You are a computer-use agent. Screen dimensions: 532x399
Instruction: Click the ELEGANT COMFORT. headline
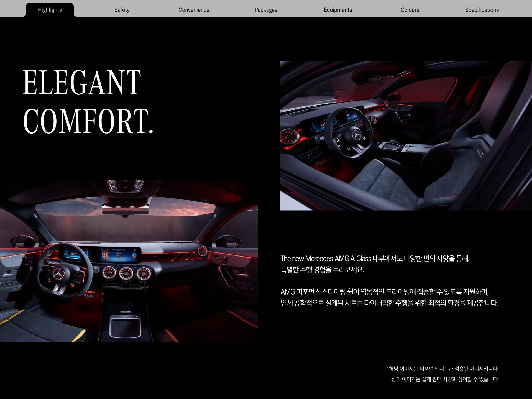88,102
